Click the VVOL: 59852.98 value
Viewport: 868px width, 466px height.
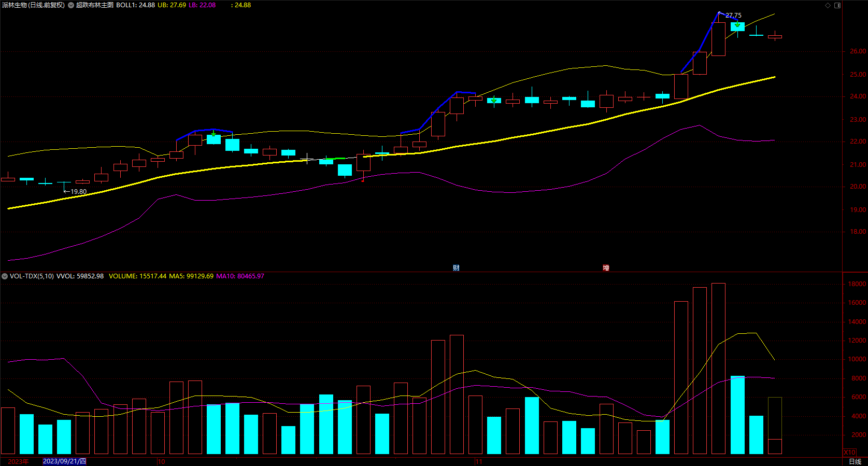click(x=80, y=276)
